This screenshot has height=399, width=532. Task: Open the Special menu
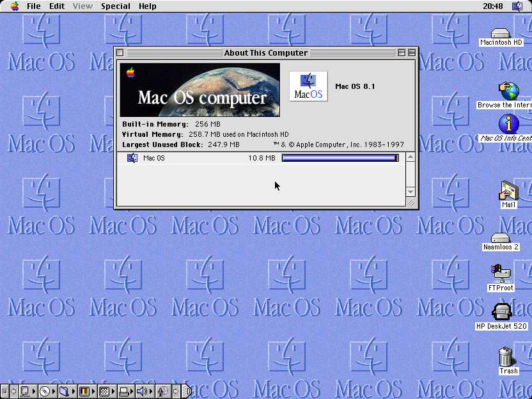click(x=116, y=6)
